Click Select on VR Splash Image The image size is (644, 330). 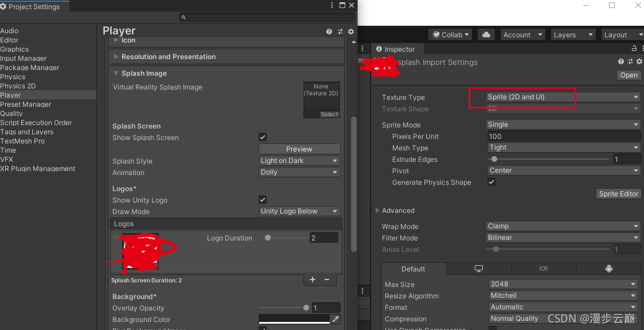click(x=329, y=115)
